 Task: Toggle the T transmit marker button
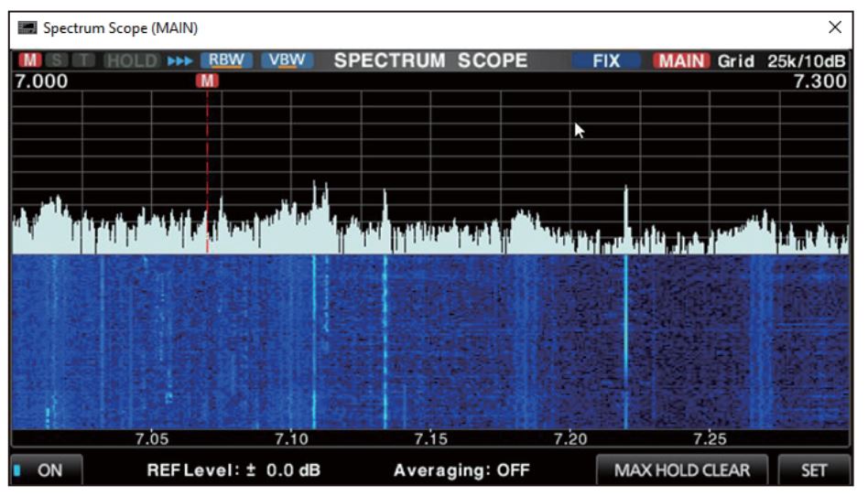(x=83, y=59)
